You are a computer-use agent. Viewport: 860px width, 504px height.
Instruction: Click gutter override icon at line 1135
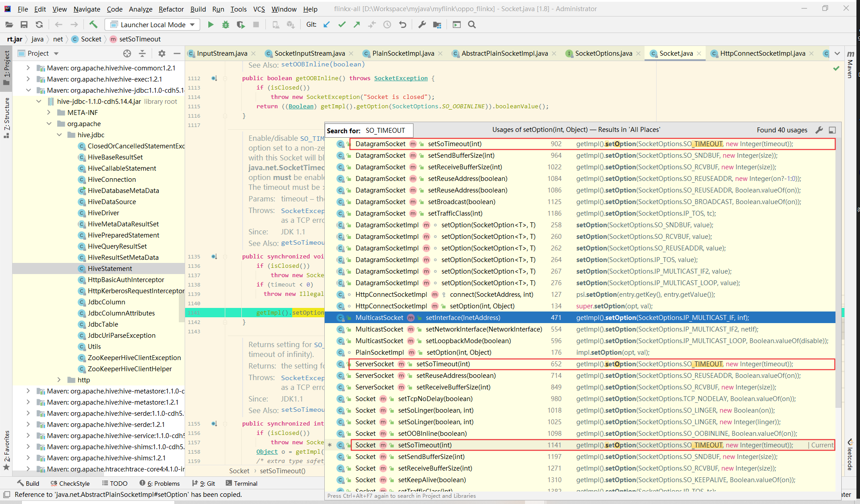click(x=214, y=257)
